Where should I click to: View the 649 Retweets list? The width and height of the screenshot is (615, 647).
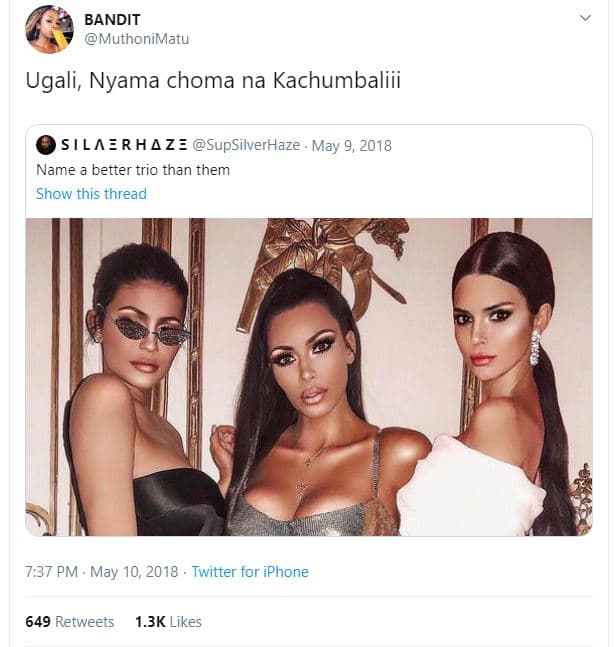pos(70,622)
